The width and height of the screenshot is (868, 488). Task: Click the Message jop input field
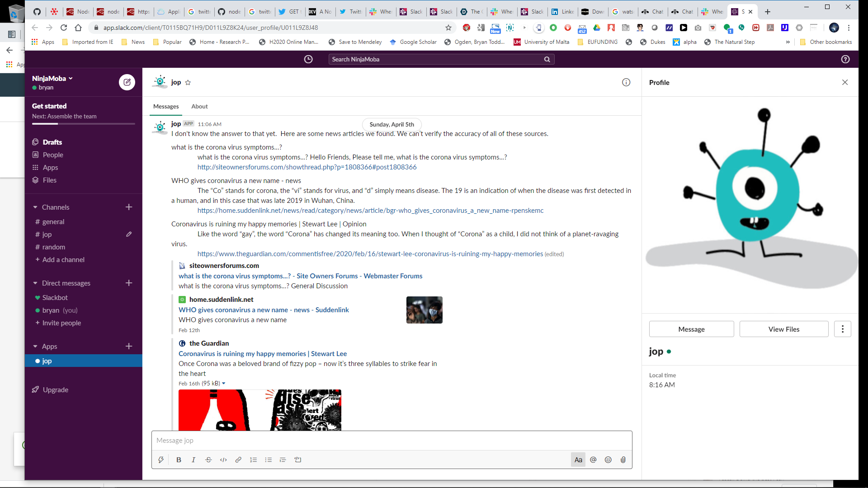tap(392, 440)
